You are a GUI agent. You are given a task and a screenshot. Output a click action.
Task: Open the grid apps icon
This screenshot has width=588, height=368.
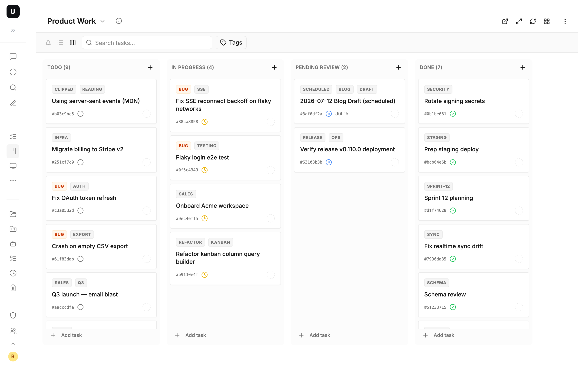click(547, 21)
